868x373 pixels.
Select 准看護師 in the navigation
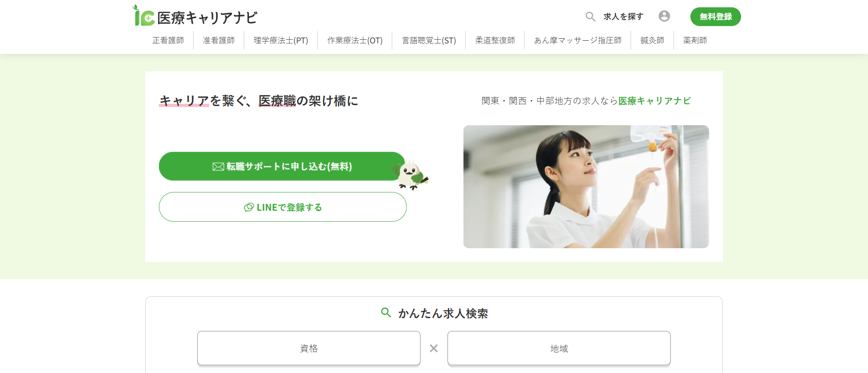(x=219, y=40)
